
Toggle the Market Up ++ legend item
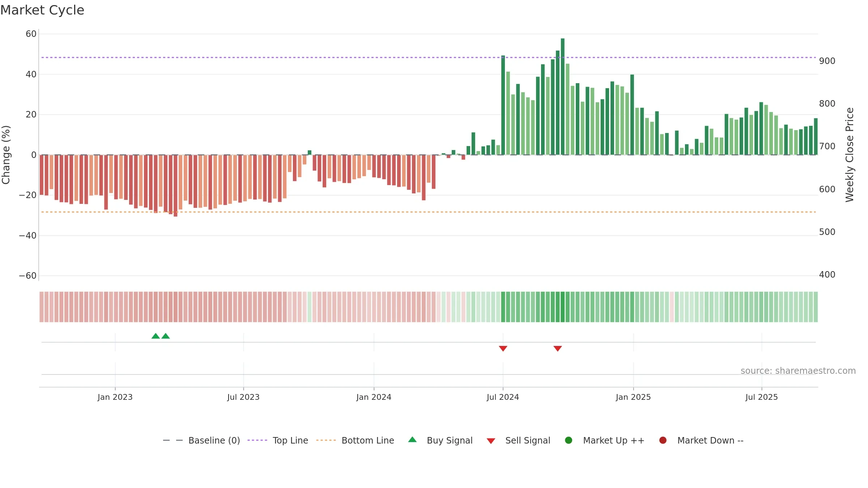(605, 440)
